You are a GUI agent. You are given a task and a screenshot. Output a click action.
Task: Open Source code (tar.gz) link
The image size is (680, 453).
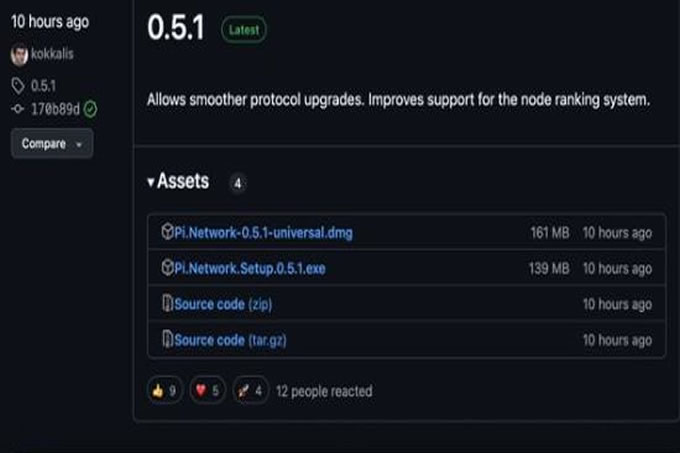[x=230, y=340]
